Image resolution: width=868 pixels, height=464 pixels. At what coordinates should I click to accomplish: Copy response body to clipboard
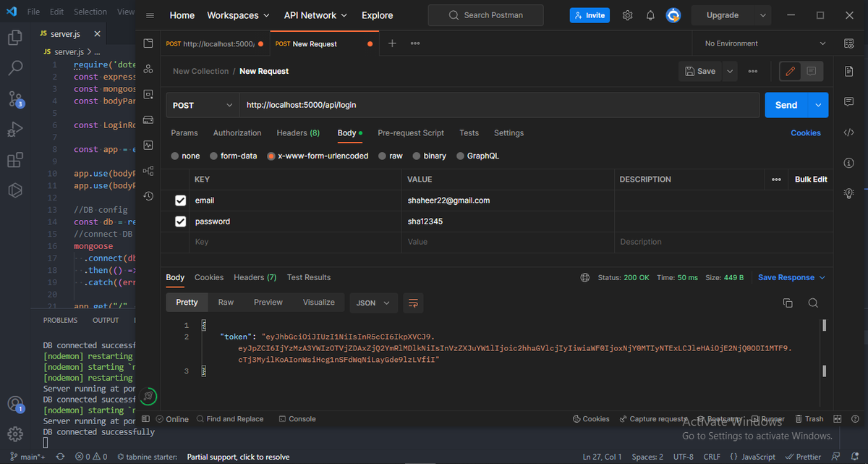788,303
